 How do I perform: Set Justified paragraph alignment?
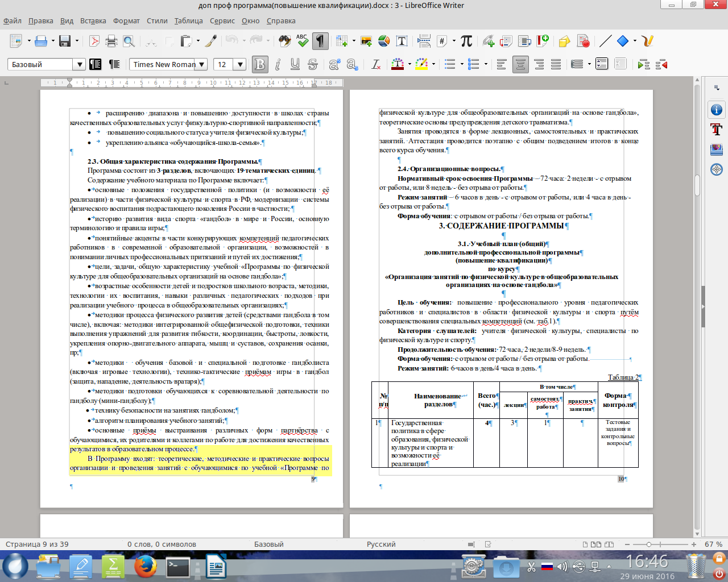556,64
